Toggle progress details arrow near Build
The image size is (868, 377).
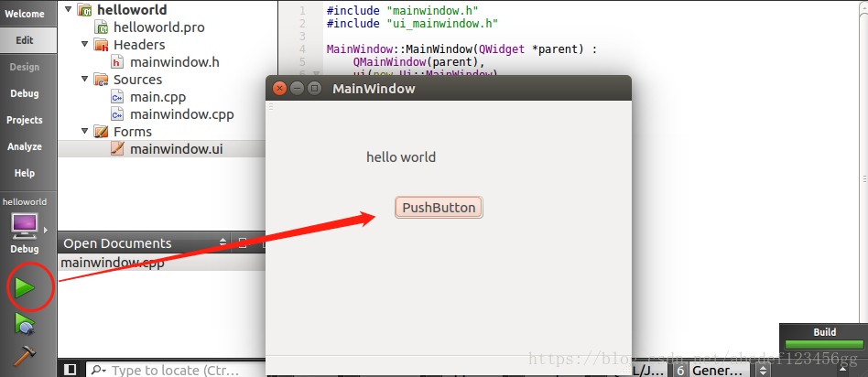[842, 368]
